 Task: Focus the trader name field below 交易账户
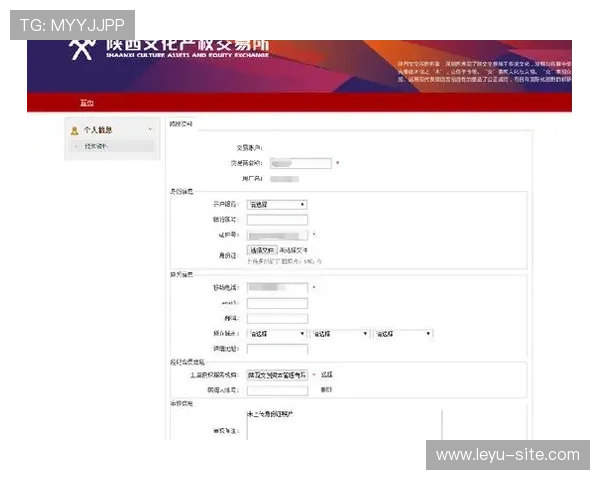tap(301, 163)
